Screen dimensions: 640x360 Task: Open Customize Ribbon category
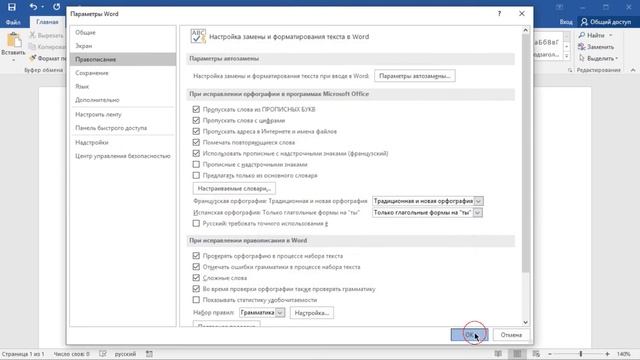[123, 115]
